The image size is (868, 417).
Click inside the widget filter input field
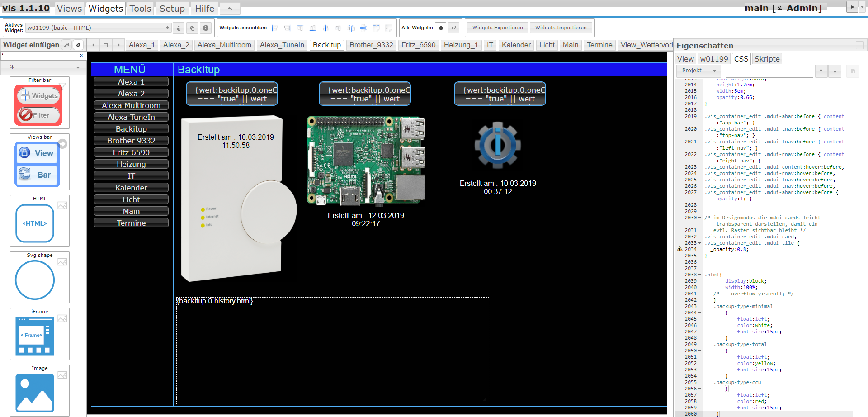[41, 55]
